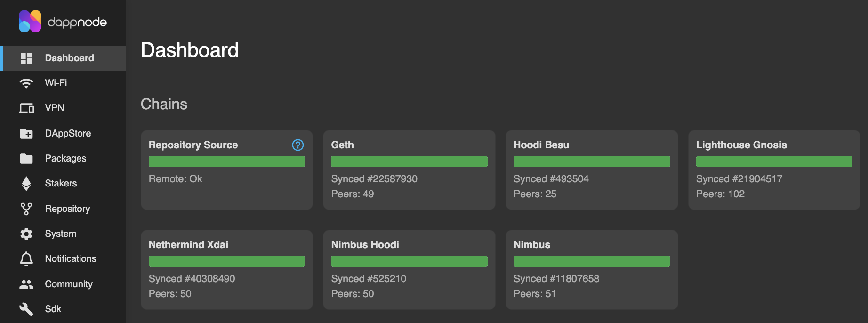Click the Nethermind Xdai chain card title

pos(188,245)
